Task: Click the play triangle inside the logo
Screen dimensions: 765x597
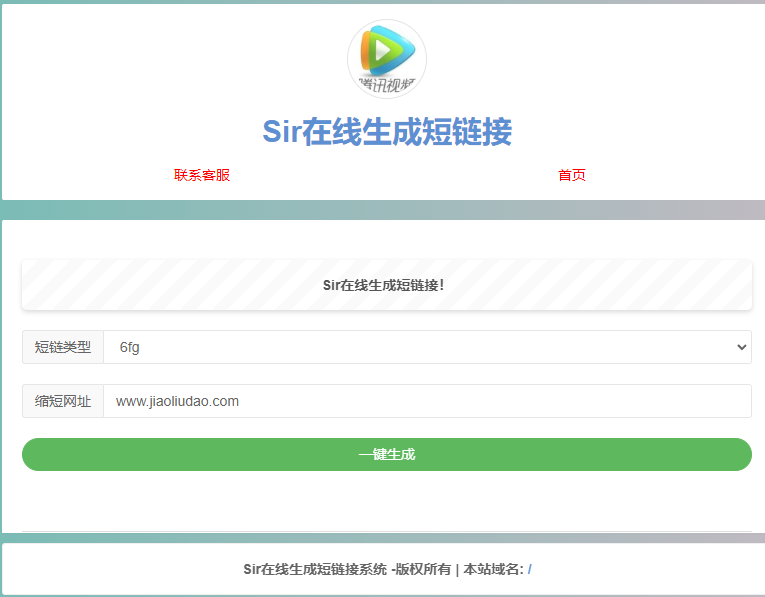Action: coord(384,49)
